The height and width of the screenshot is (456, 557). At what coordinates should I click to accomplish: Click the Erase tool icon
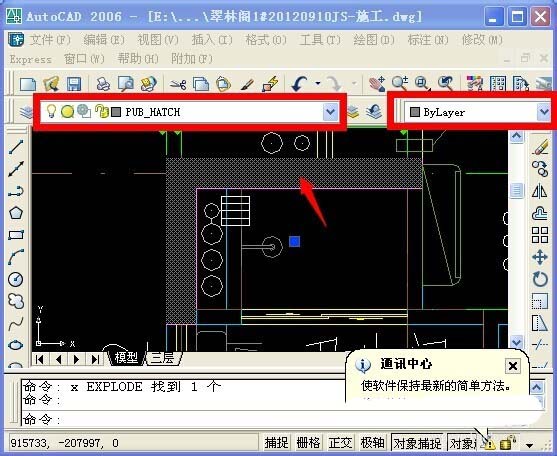coord(540,147)
